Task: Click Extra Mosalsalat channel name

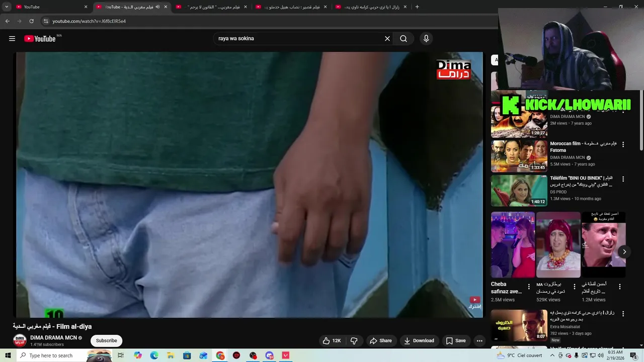Action: (x=565, y=327)
